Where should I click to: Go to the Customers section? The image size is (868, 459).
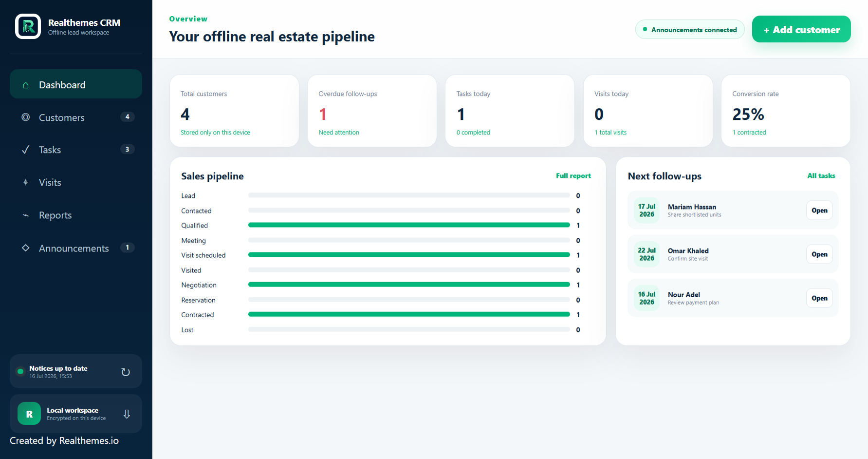pyautogui.click(x=76, y=117)
